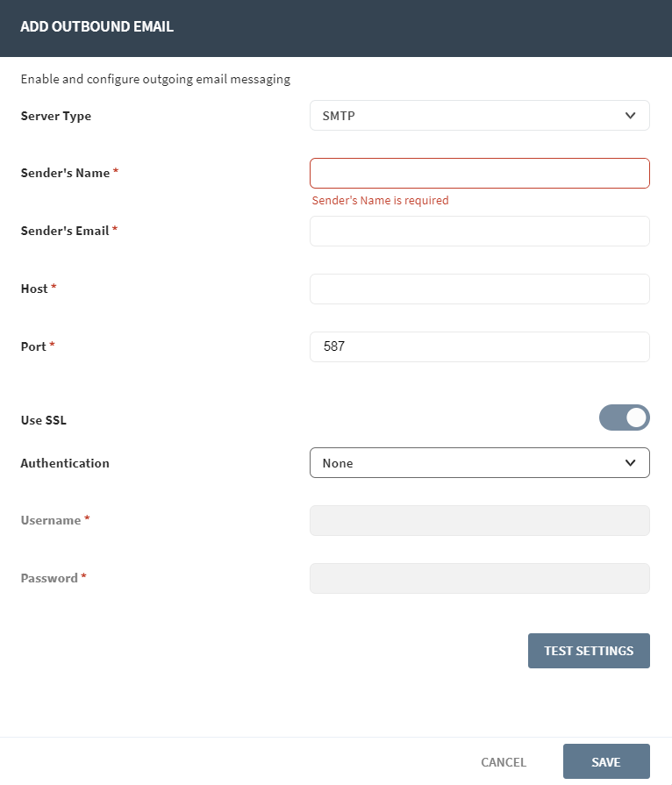Click the Authentication label
Image resolution: width=672 pixels, height=785 pixels.
[x=65, y=463]
